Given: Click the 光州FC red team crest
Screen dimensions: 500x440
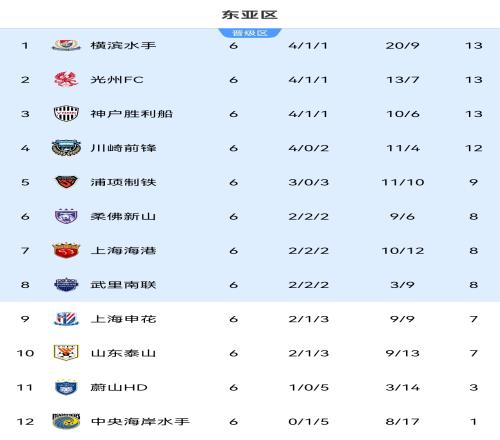Looking at the screenshot, I should pyautogui.click(x=66, y=80).
